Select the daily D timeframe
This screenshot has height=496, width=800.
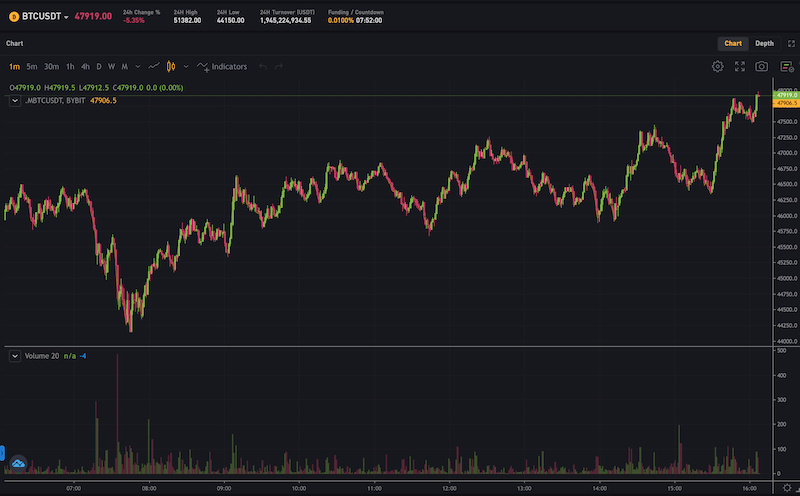(99, 66)
